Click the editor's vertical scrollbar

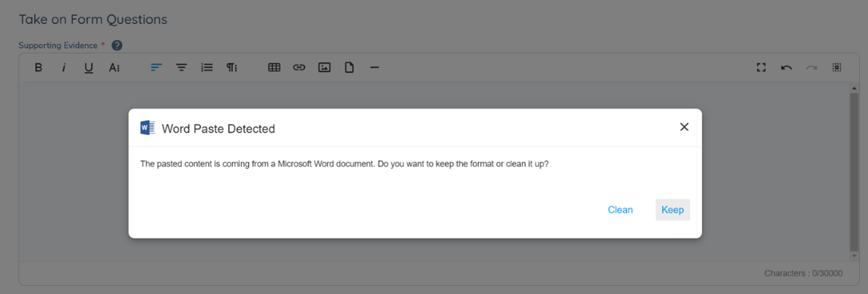click(x=854, y=171)
